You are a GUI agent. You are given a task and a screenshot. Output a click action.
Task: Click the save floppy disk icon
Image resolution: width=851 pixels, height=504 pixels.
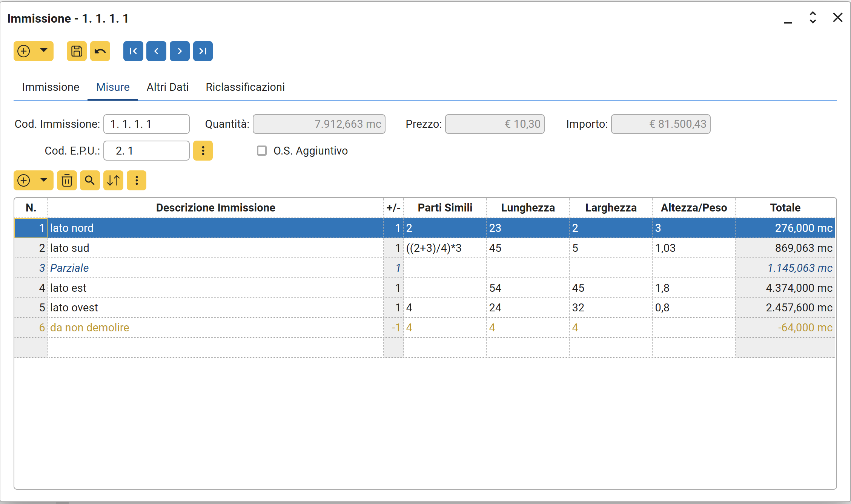[x=77, y=51]
